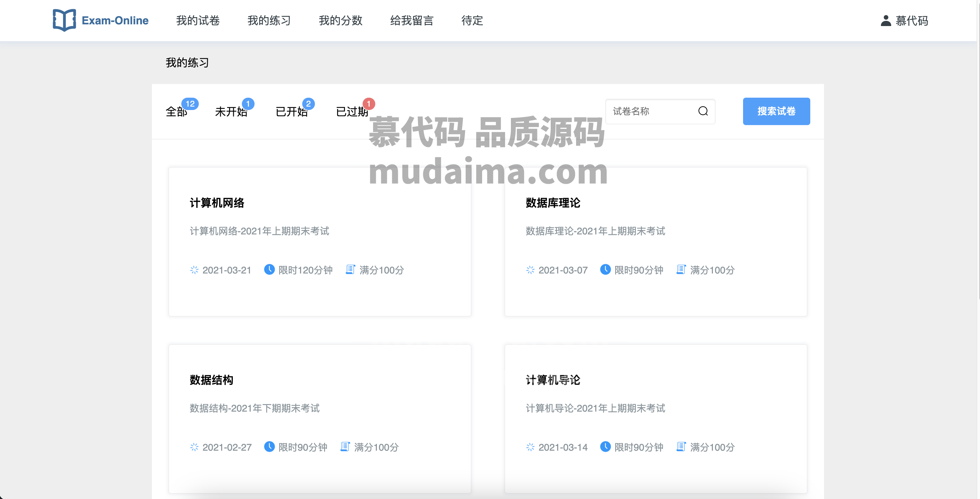The height and width of the screenshot is (499, 980).
Task: Open the 计算机导论 exam card title
Action: pyautogui.click(x=553, y=380)
